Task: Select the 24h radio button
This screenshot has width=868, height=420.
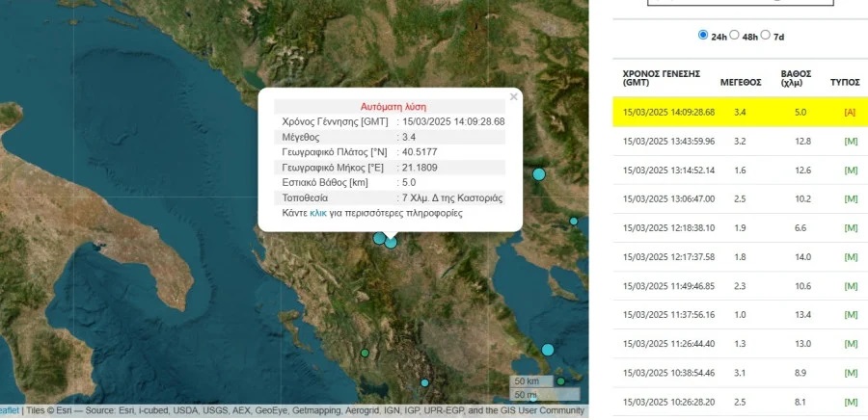Action: tap(702, 36)
